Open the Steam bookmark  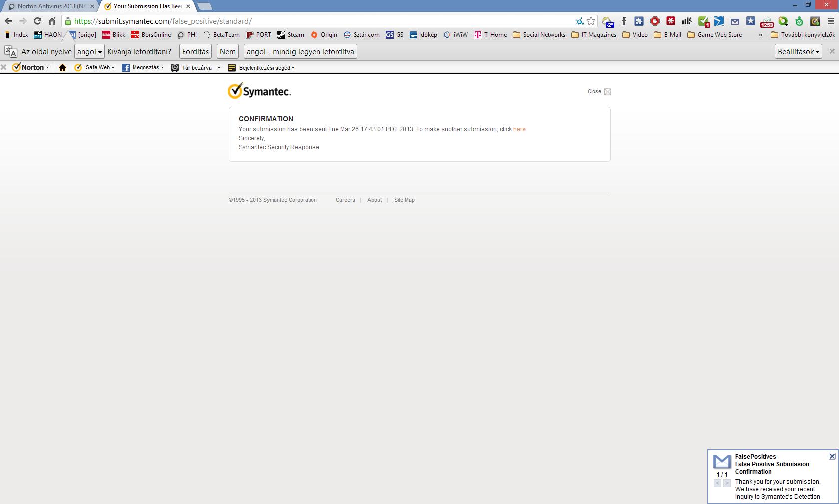pos(290,35)
